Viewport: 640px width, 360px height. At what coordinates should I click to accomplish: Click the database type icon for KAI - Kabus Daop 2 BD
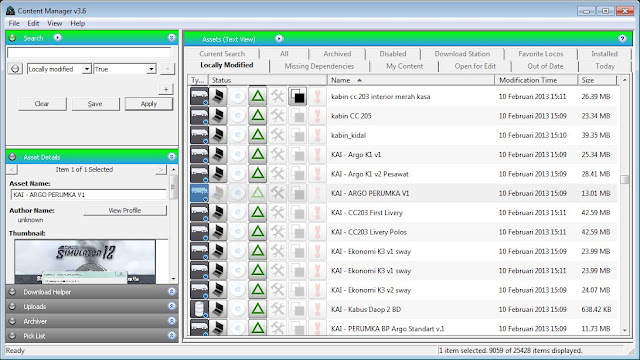(199, 309)
